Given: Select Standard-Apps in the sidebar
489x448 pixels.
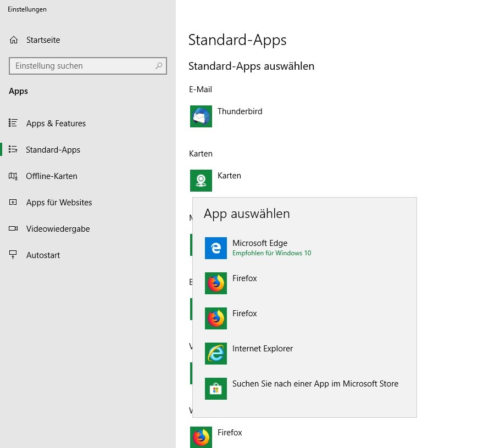Looking at the screenshot, I should point(53,150).
